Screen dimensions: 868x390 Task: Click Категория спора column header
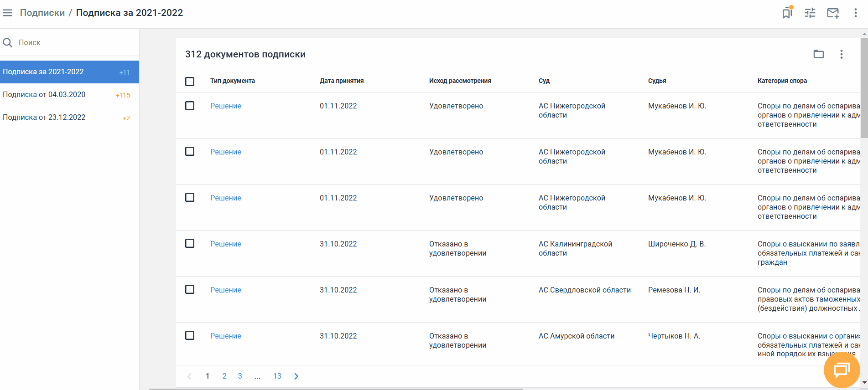(782, 81)
